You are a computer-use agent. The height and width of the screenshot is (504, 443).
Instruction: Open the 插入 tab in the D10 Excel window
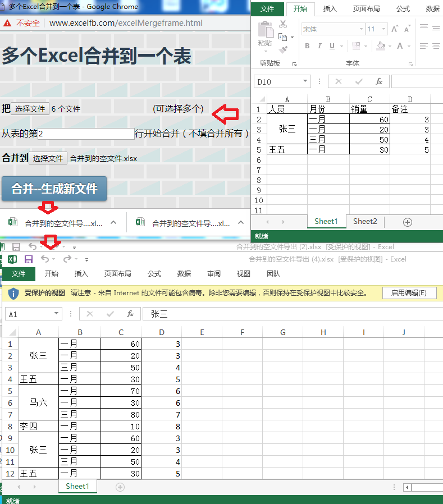[330, 9]
